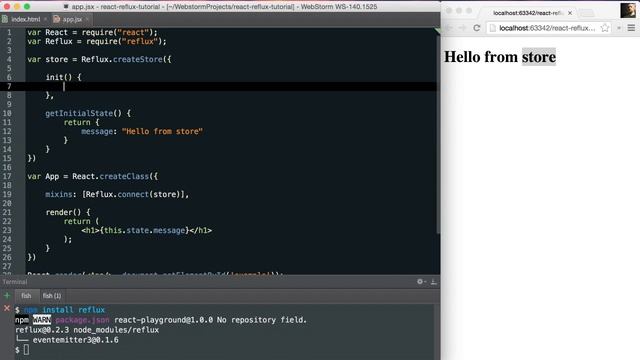Click line number 12 in the gutter
This screenshot has width=640, height=360.
tap(7, 131)
